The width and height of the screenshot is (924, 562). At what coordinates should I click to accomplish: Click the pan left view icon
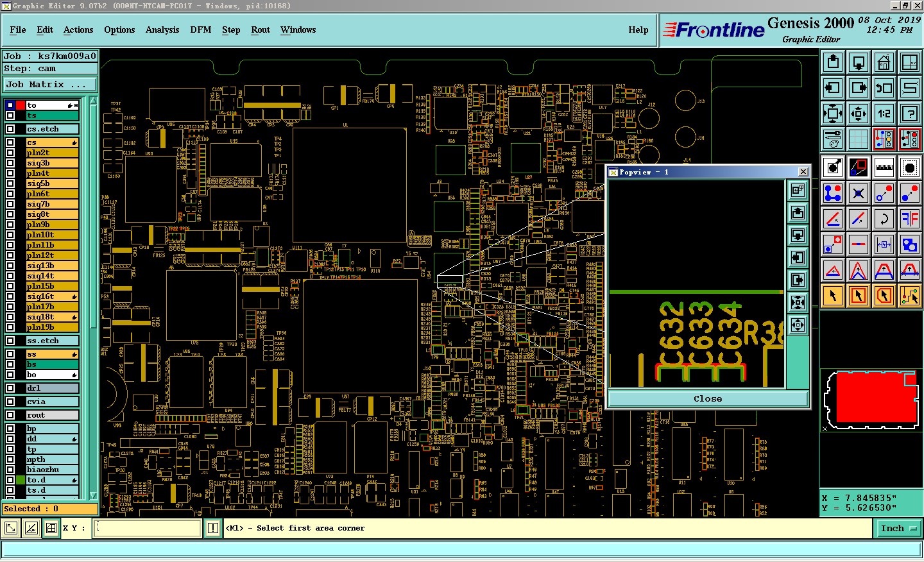coord(833,88)
